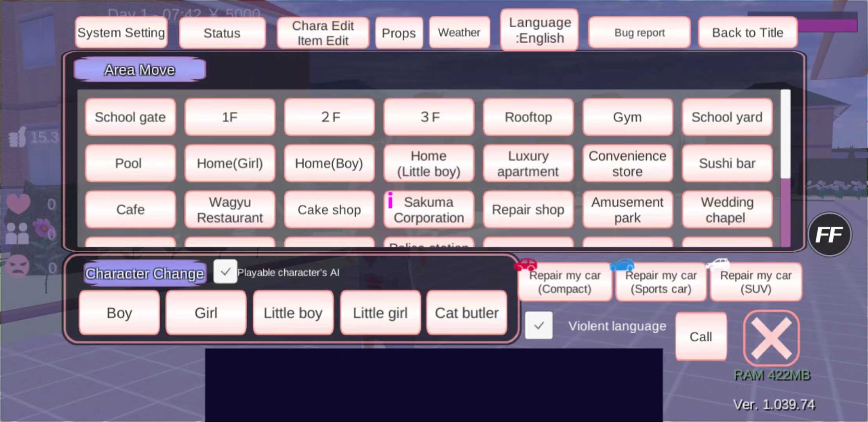Select Girl character button
868x422 pixels.
205,313
